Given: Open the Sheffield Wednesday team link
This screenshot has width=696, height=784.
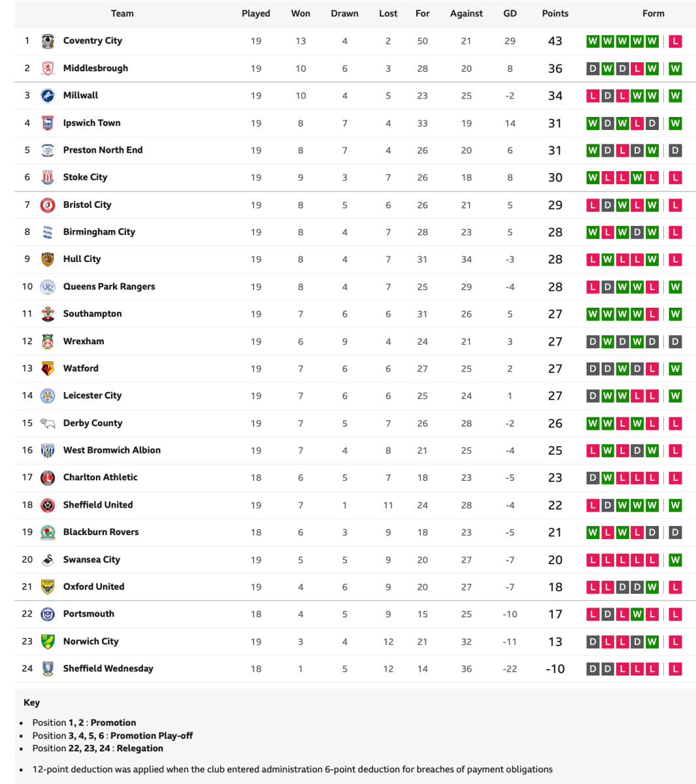Looking at the screenshot, I should [x=108, y=668].
